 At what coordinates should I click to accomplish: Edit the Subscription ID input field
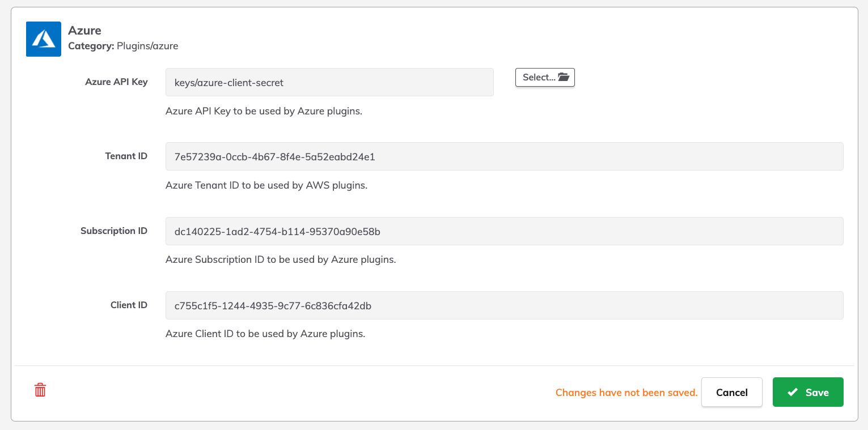[504, 231]
